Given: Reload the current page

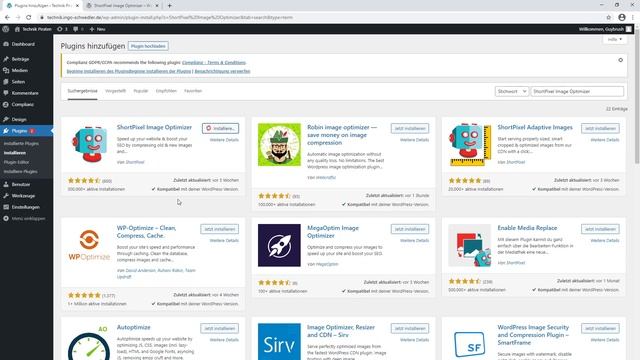Looking at the screenshot, I should [29, 18].
